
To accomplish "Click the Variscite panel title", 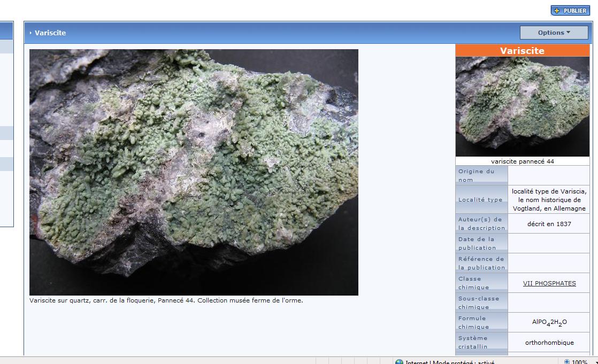I will click(x=50, y=33).
